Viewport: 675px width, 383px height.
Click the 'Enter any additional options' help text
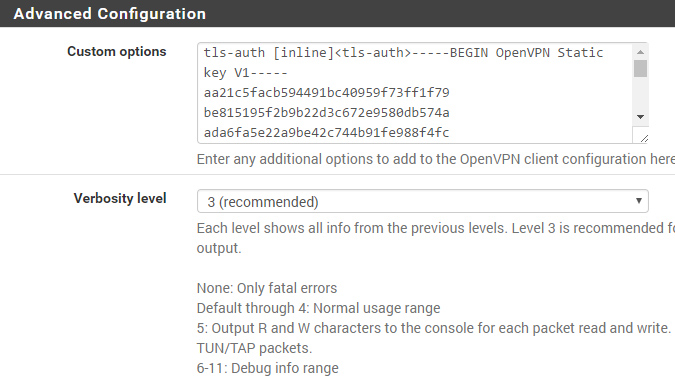click(x=436, y=159)
